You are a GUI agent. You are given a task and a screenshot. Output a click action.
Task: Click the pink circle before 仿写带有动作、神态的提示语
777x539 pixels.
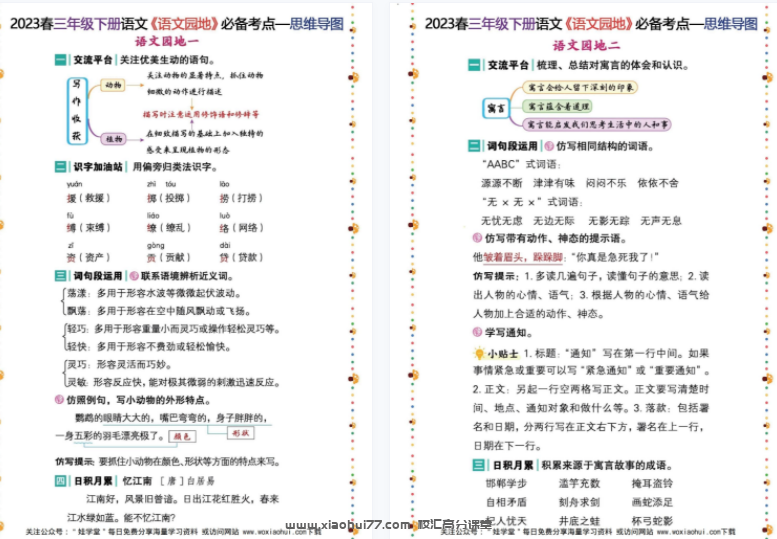coord(477,238)
